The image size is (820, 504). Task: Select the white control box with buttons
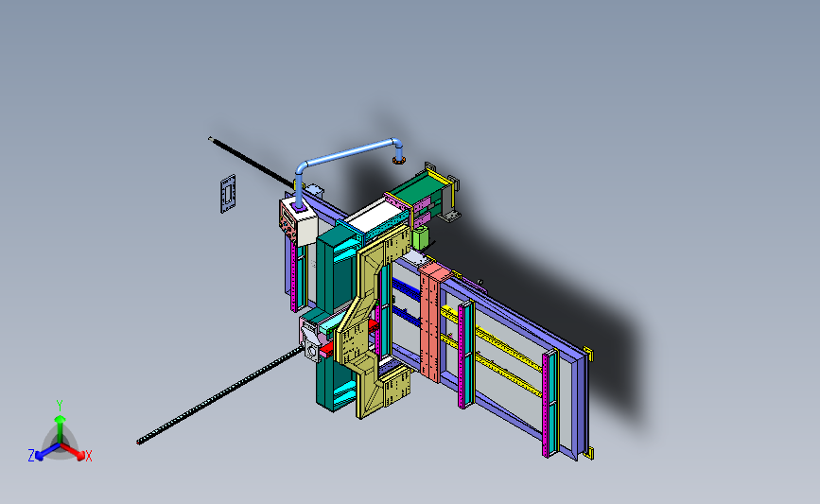(298, 221)
